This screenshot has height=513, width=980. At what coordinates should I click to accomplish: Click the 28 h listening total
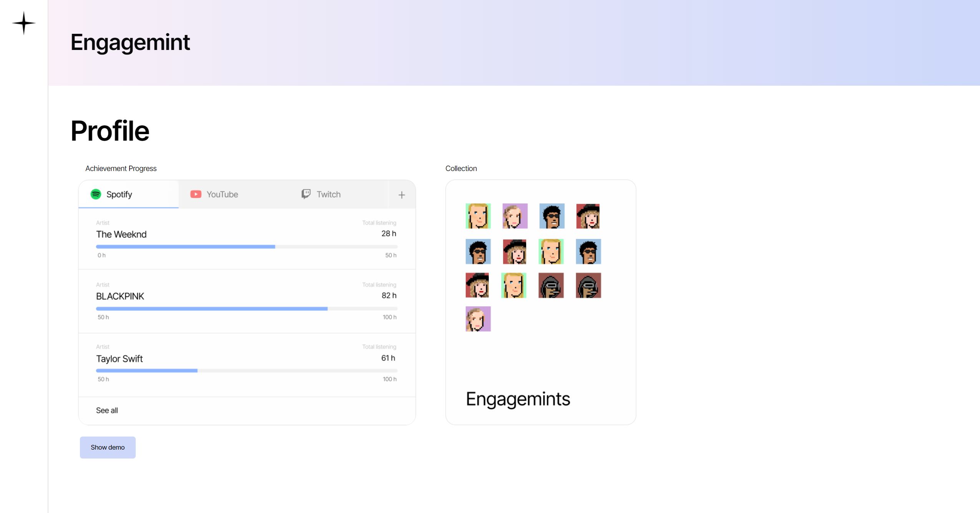pyautogui.click(x=389, y=234)
